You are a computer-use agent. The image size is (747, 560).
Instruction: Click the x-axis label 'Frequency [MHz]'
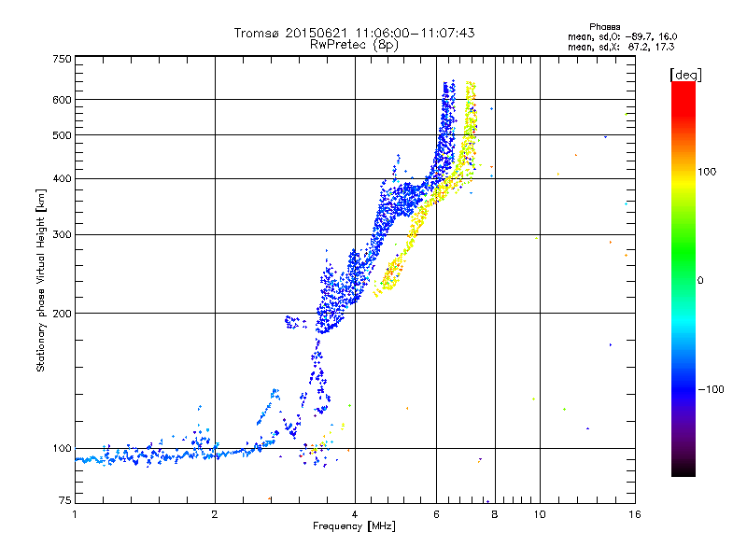[354, 526]
